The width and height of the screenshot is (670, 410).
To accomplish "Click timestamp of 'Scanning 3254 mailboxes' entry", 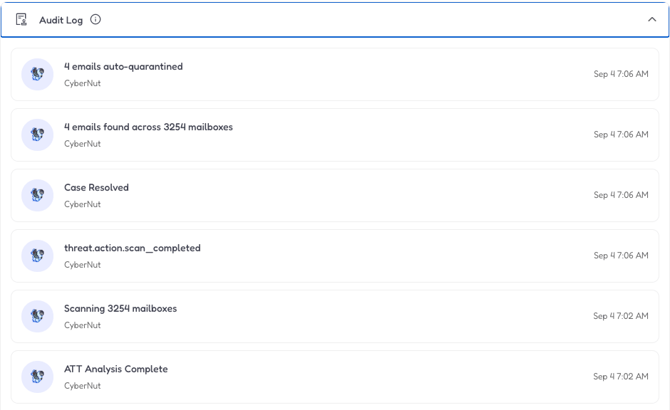I will pos(620,316).
